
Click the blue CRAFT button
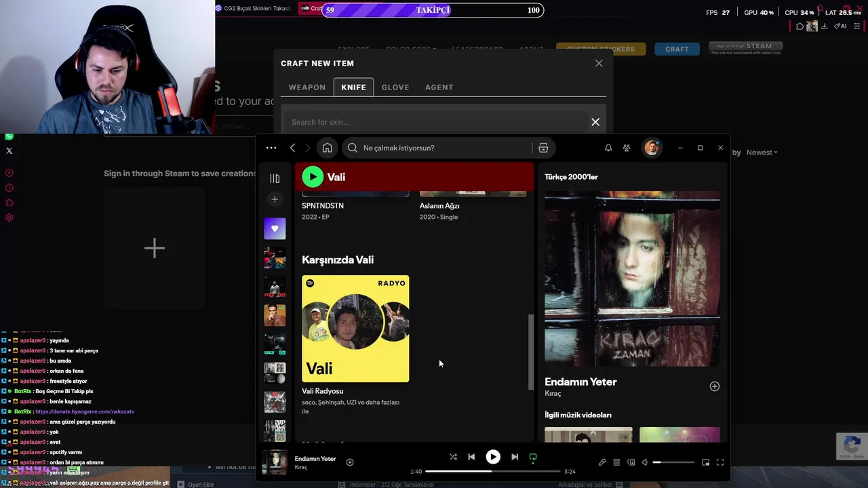(677, 49)
